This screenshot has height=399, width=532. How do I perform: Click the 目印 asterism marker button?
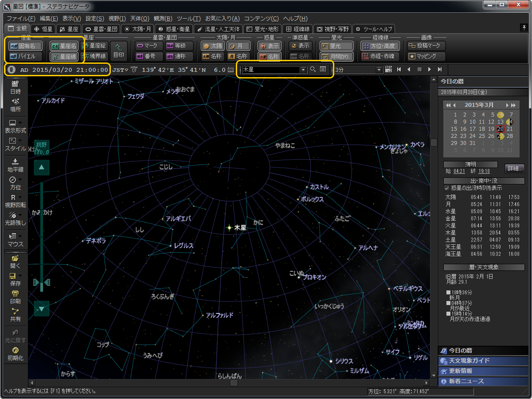118,51
